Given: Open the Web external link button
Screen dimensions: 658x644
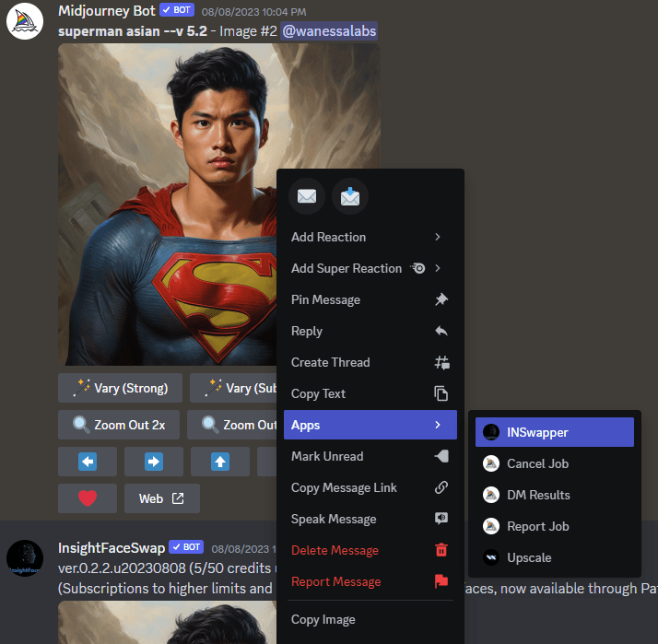Looking at the screenshot, I should point(162,498).
